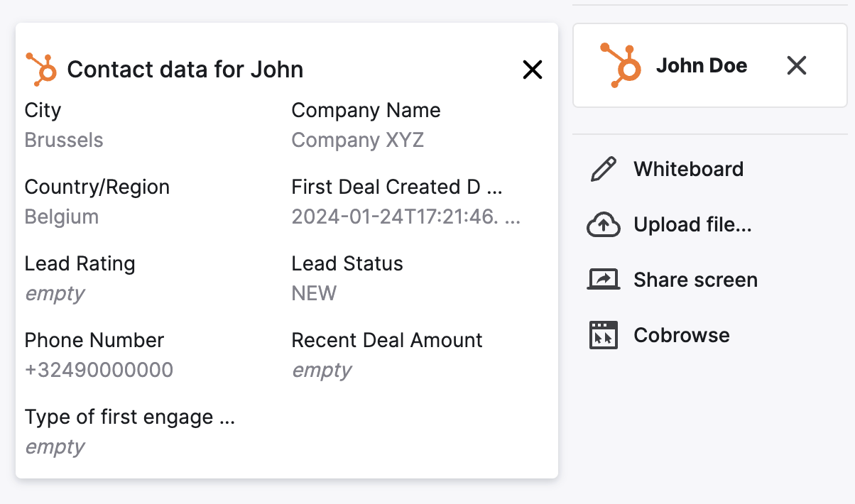The width and height of the screenshot is (855, 504).
Task: Open the Whiteboard tool
Action: (668, 169)
